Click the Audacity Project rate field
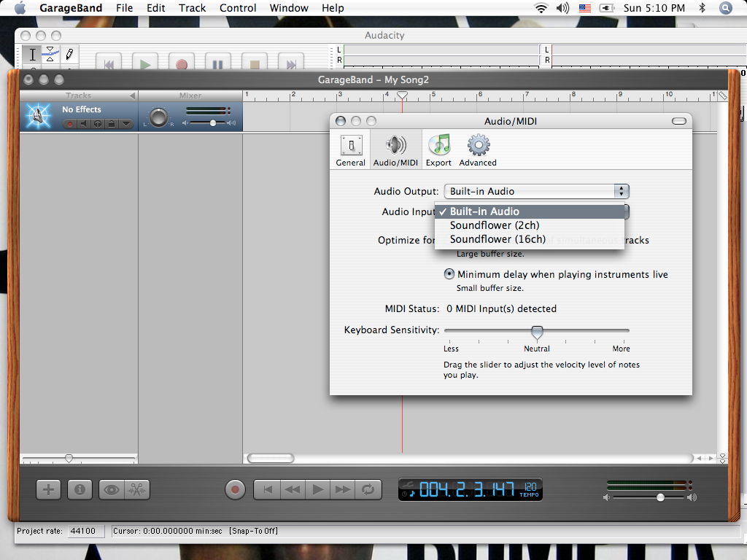Screen dimensions: 747x560 click(x=86, y=531)
